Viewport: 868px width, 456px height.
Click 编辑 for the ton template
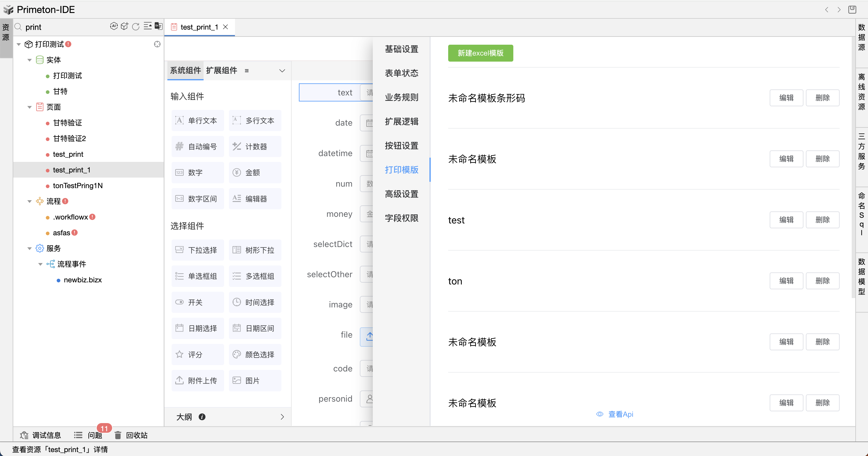click(786, 281)
